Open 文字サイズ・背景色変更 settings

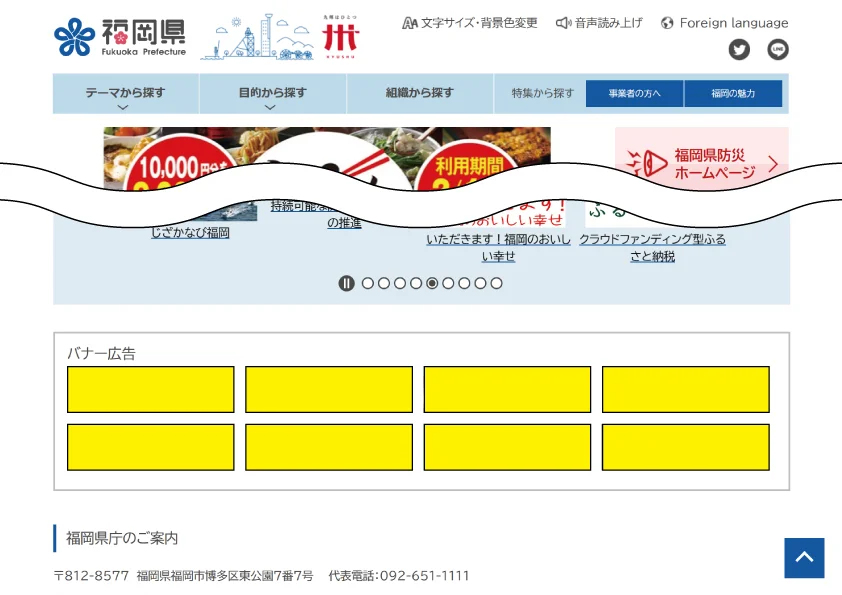click(470, 23)
